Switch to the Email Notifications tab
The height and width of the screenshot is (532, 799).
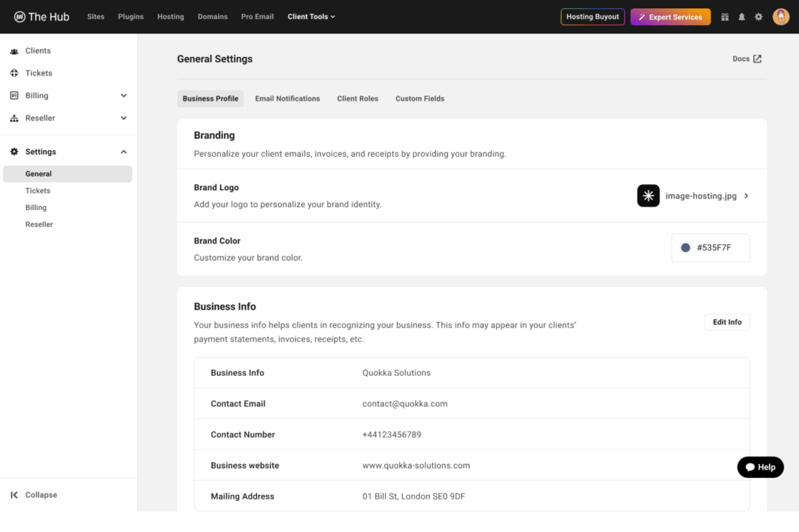point(287,98)
